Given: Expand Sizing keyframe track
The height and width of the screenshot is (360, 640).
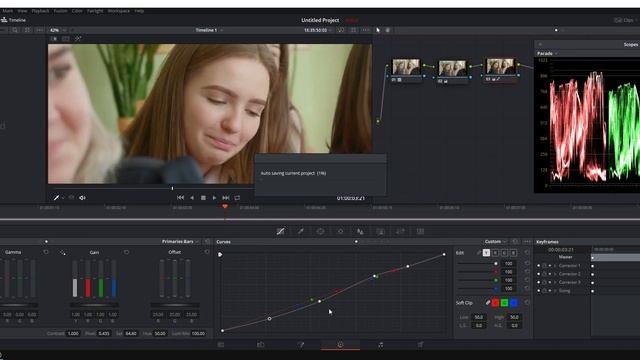Looking at the screenshot, I should 555,291.
